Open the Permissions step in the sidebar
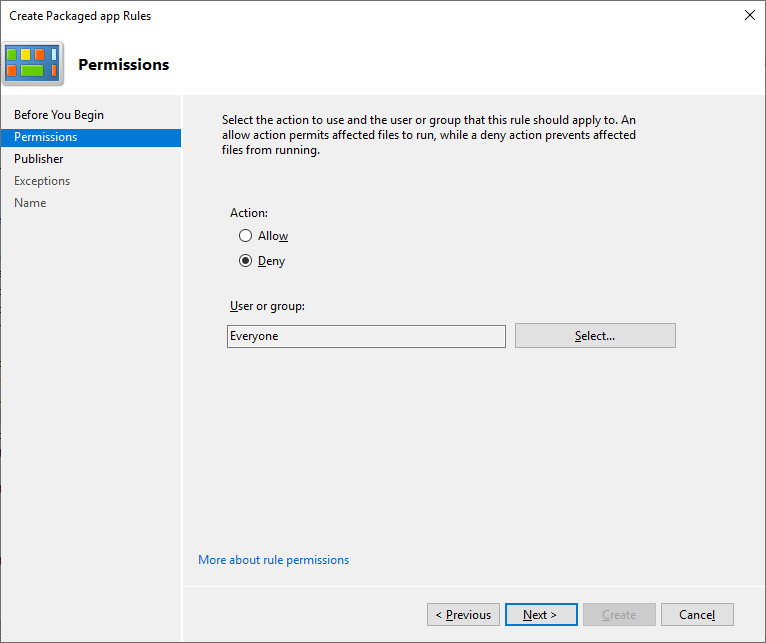The height and width of the screenshot is (643, 766). 46,137
